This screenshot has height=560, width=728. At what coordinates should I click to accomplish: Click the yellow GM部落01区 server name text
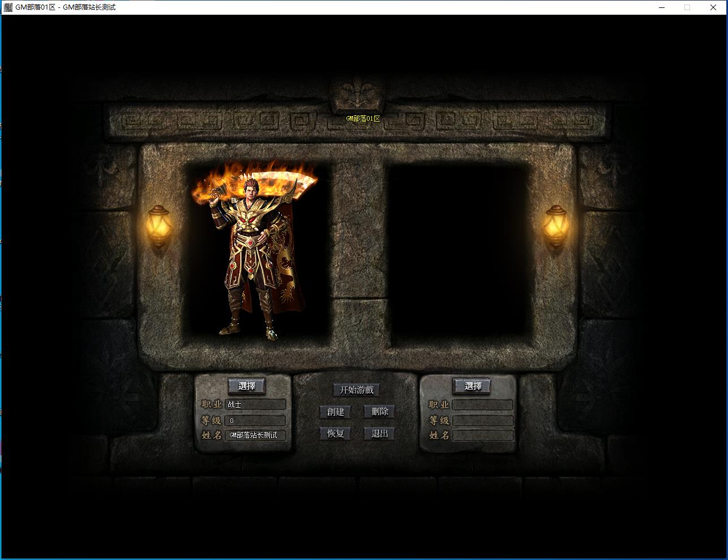pos(363,119)
